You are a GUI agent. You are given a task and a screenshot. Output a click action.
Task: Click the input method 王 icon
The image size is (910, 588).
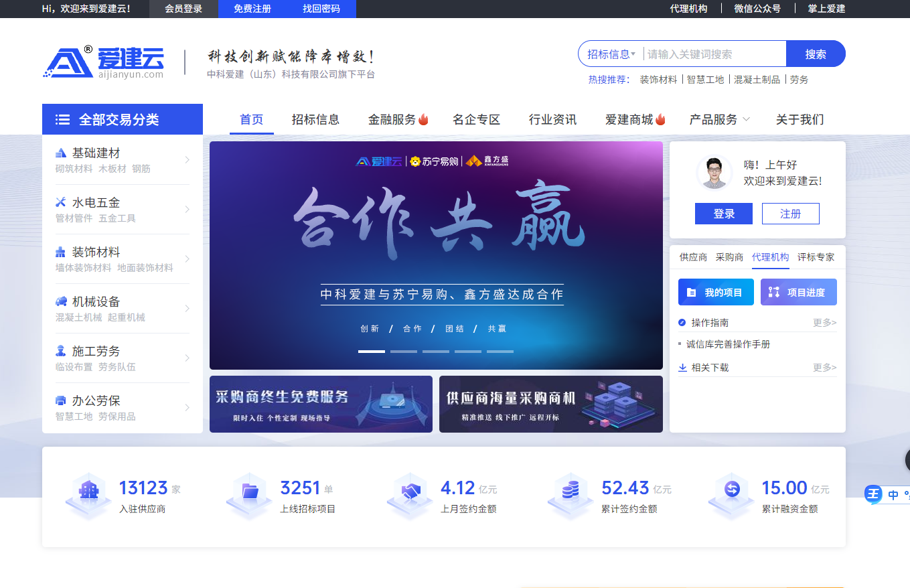click(x=873, y=495)
